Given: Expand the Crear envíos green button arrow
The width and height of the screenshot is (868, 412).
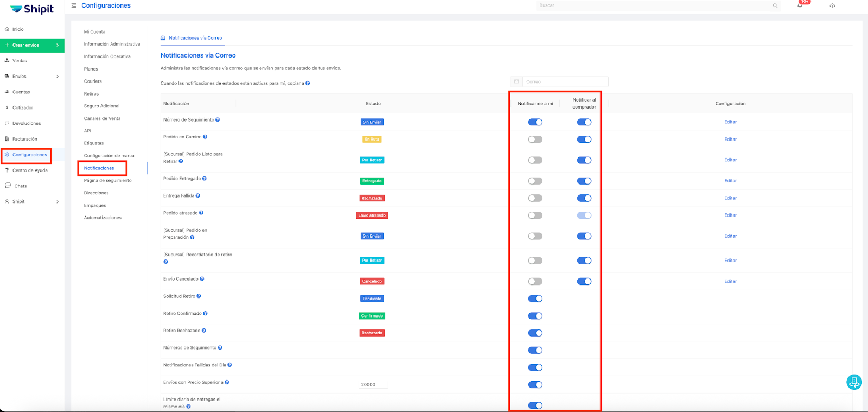Looking at the screenshot, I should click(x=58, y=45).
